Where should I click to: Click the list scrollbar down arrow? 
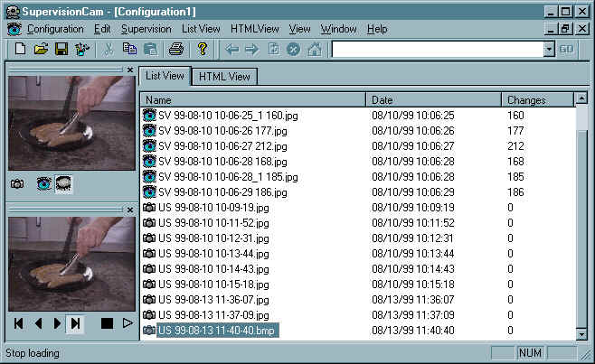pyautogui.click(x=581, y=333)
